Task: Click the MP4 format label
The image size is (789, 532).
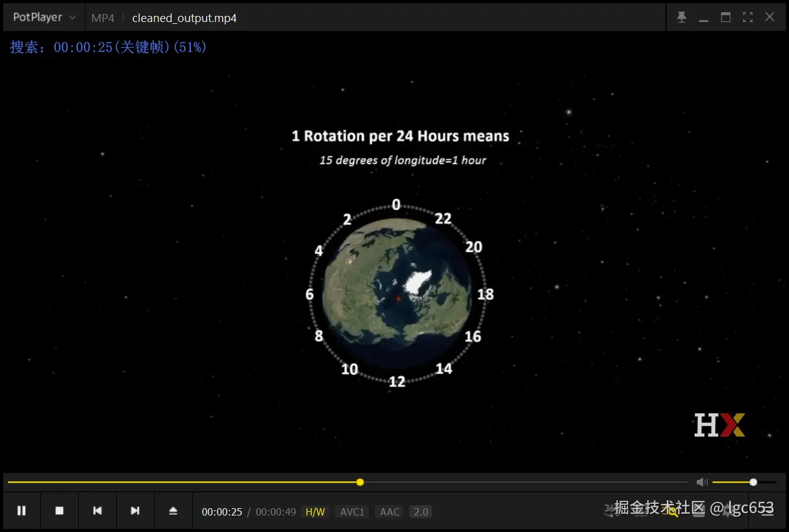Action: [103, 18]
